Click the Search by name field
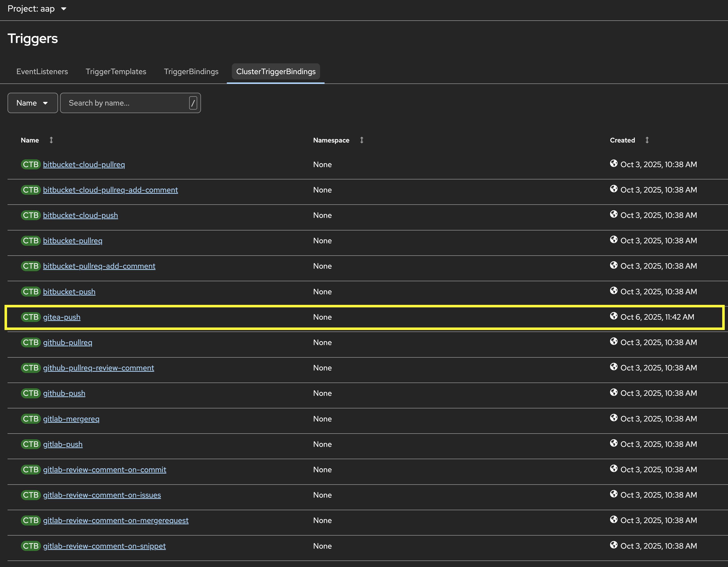 pos(127,103)
